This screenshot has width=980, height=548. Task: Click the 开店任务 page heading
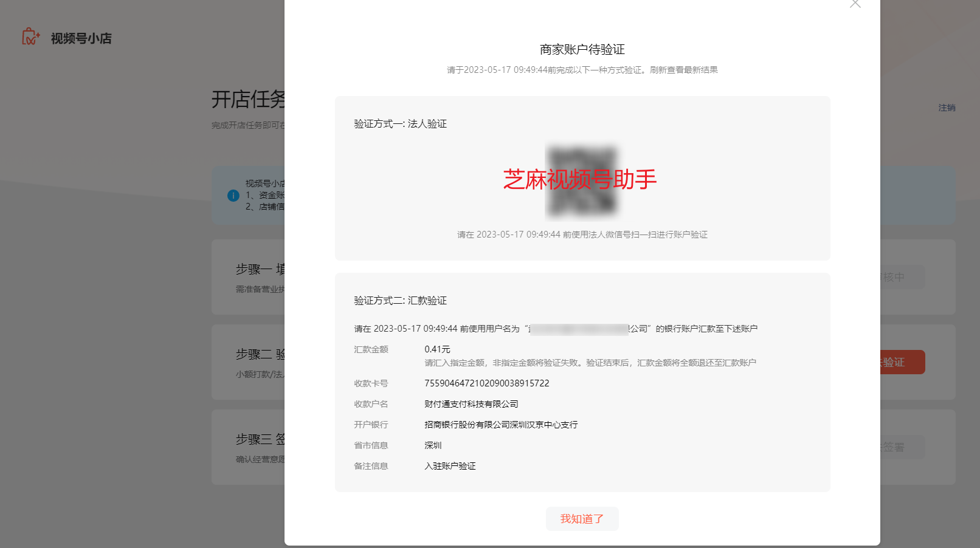click(x=248, y=99)
